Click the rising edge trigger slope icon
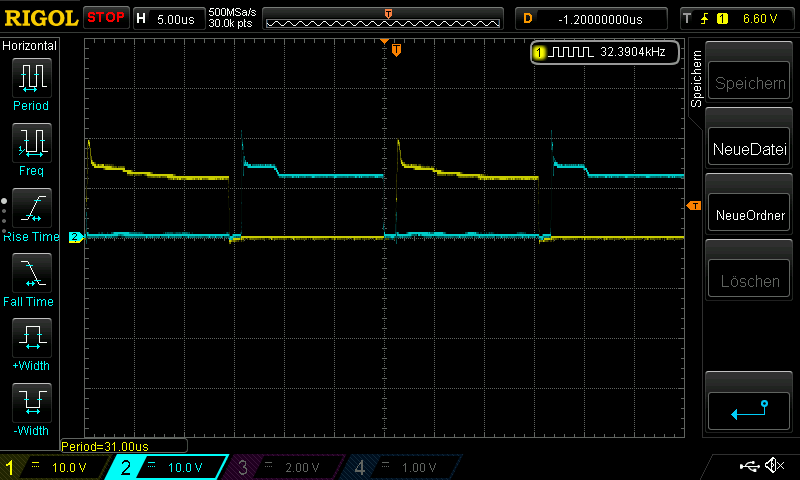Image resolution: width=800 pixels, height=480 pixels. 705,19
